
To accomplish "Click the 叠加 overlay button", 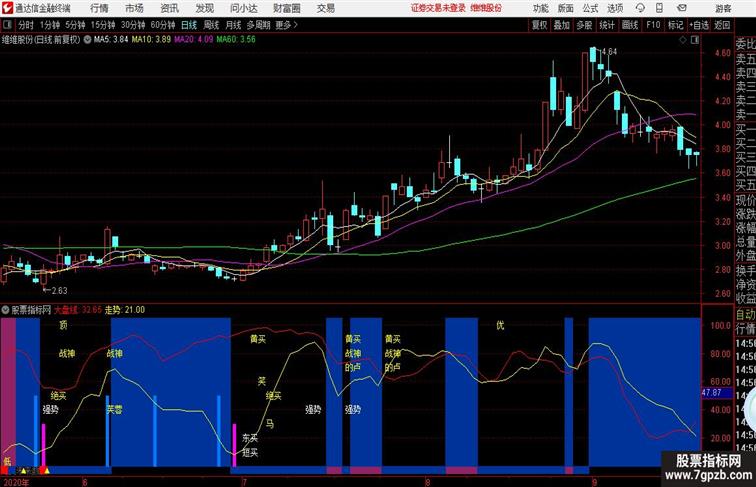I will [562, 25].
